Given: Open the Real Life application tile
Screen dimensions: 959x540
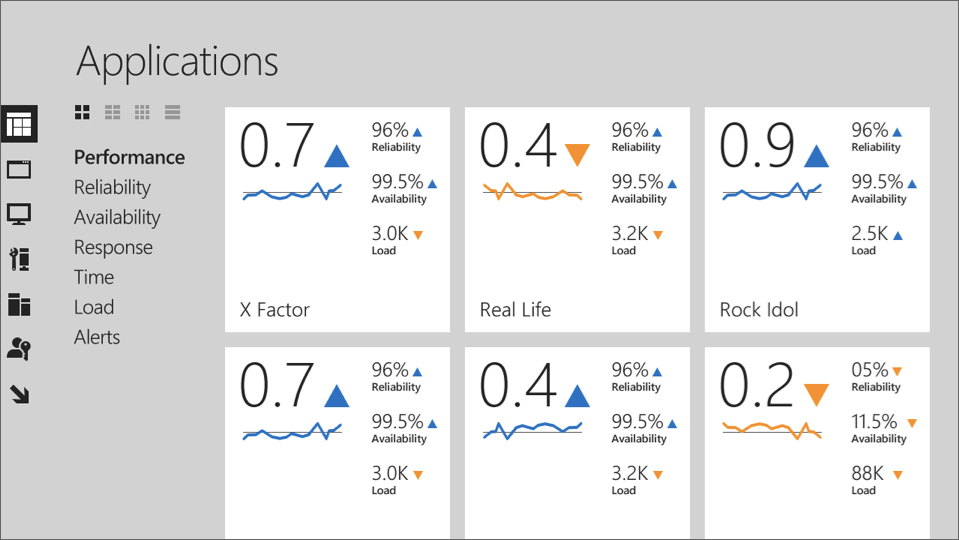Looking at the screenshot, I should coord(577,219).
